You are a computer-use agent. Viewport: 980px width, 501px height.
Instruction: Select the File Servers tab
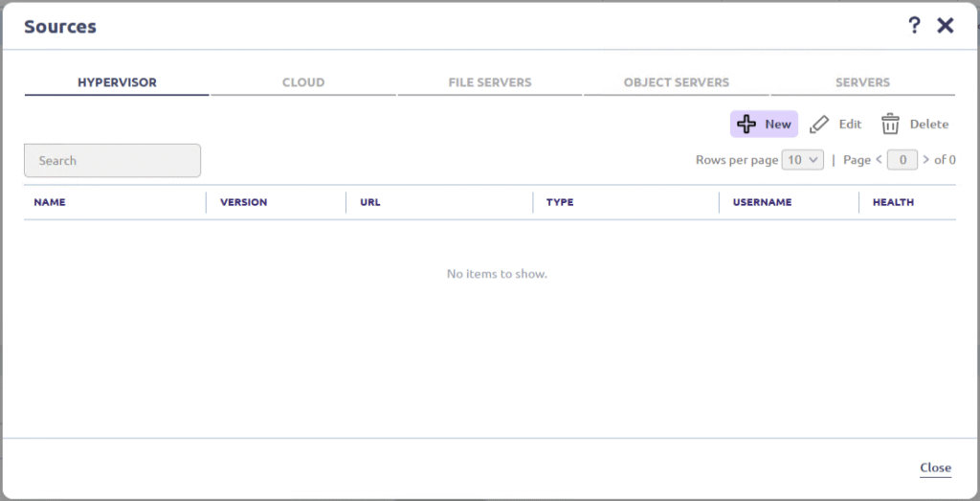click(490, 82)
